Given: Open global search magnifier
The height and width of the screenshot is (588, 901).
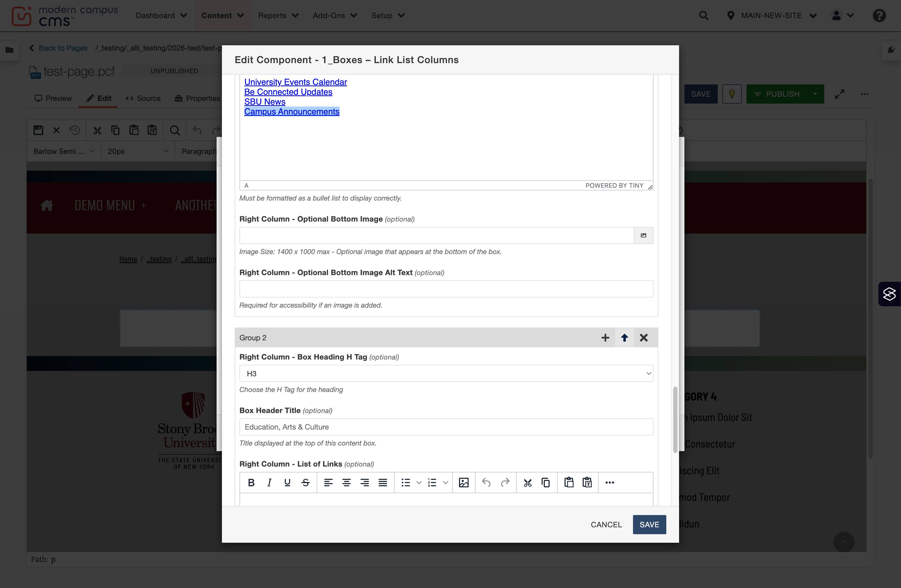Looking at the screenshot, I should [x=704, y=15].
